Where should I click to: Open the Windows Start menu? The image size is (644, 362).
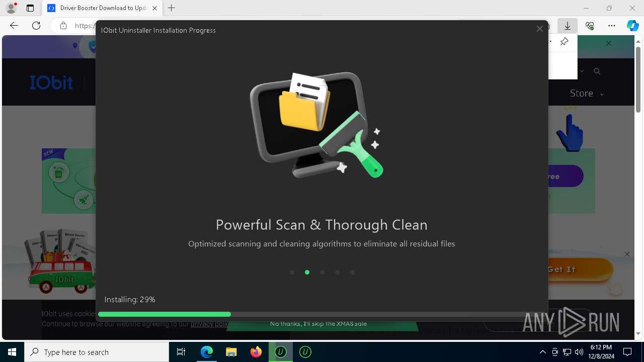(x=12, y=352)
